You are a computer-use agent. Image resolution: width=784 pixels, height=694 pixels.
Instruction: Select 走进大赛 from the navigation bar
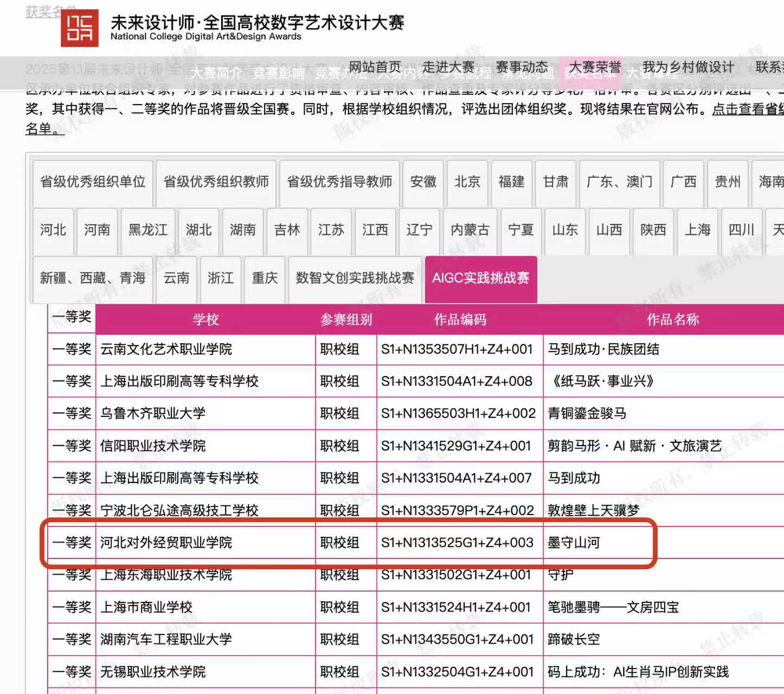(449, 66)
